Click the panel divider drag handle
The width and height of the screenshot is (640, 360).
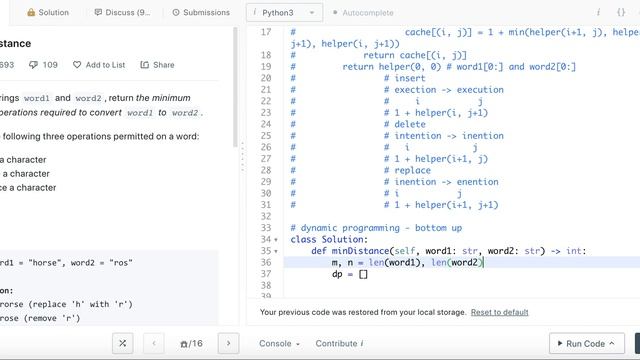242,157
